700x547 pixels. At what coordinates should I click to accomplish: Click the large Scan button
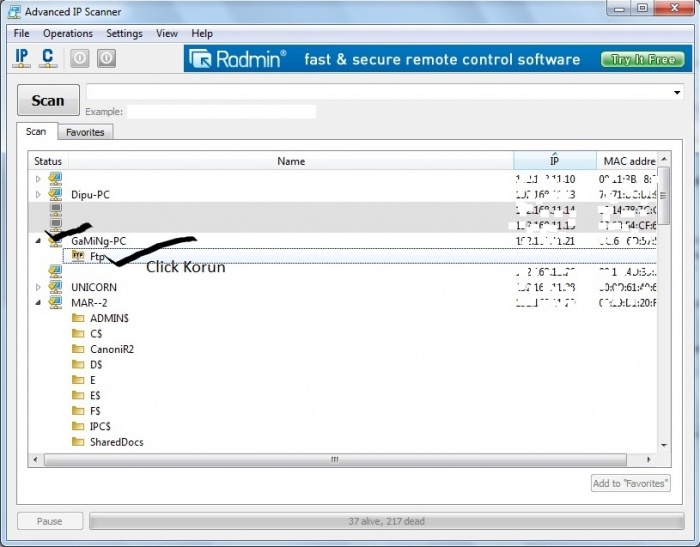click(x=48, y=100)
